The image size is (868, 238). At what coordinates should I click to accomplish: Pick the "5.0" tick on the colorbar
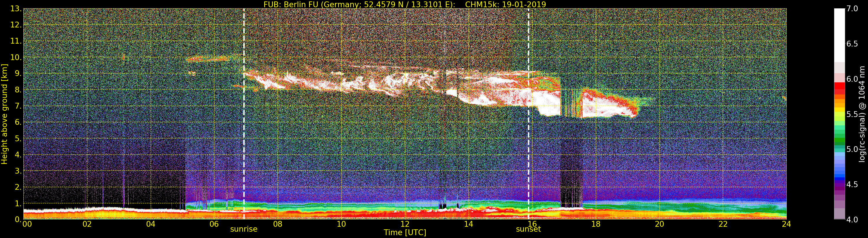(852, 149)
